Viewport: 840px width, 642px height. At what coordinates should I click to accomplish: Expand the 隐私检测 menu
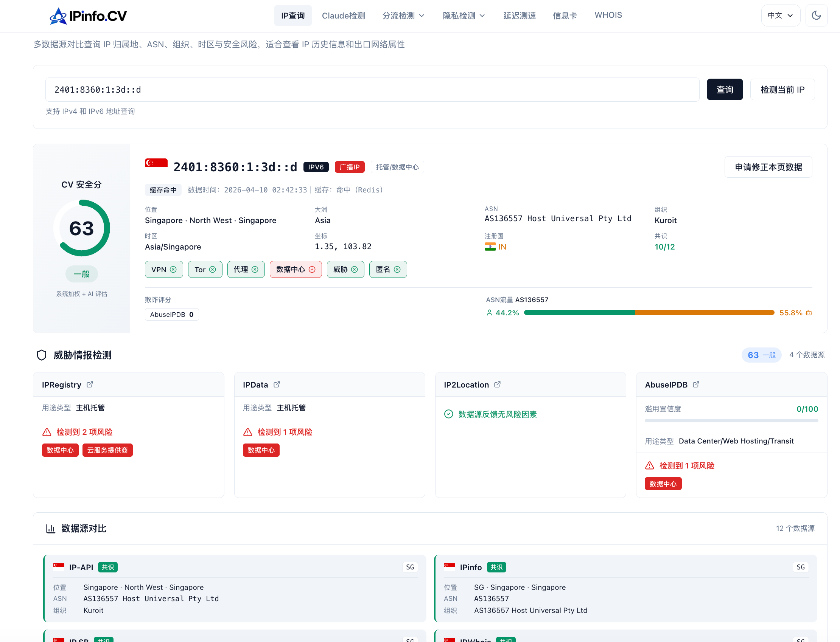[464, 16]
